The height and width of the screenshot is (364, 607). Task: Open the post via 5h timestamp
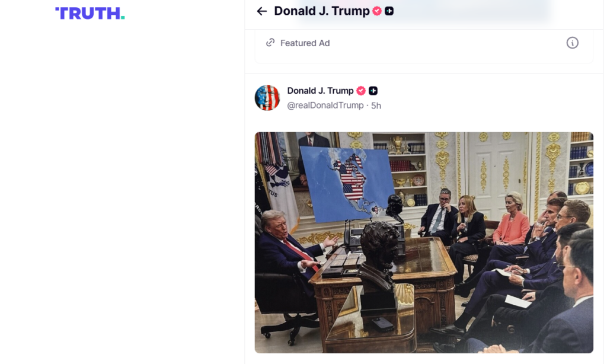point(376,106)
